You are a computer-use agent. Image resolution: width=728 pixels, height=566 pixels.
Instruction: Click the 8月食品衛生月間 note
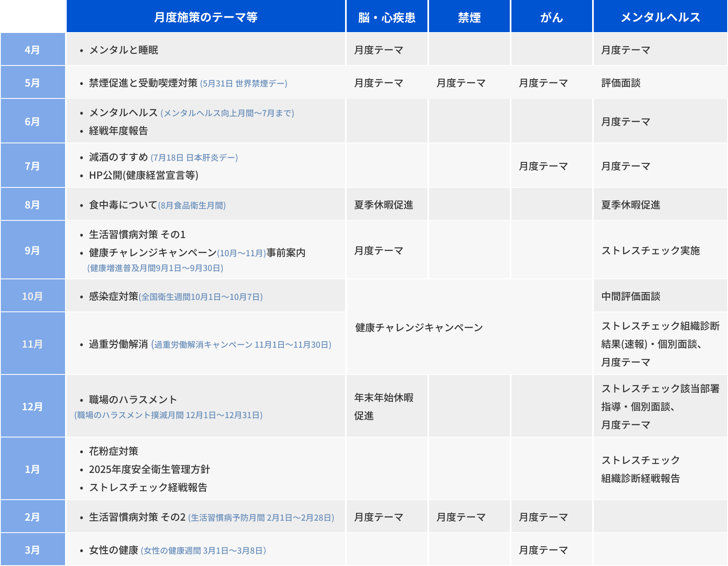(x=192, y=205)
